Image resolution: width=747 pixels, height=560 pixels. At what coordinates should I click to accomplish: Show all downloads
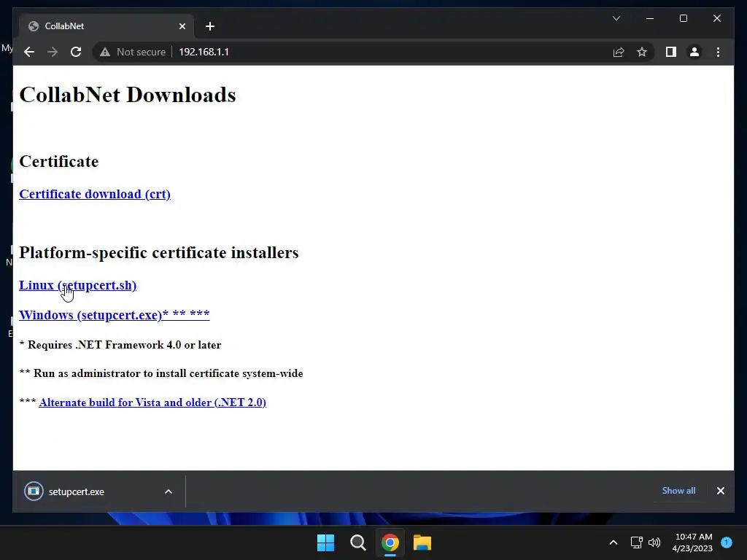678,491
